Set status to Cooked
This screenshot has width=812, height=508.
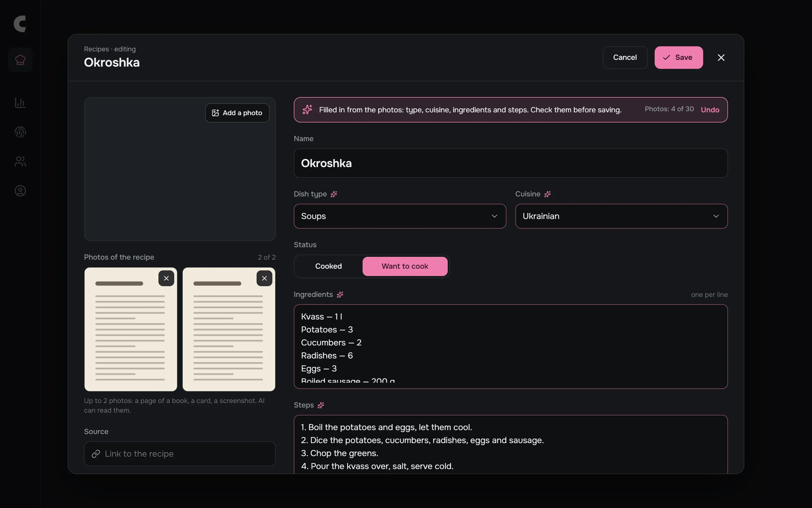pyautogui.click(x=328, y=266)
